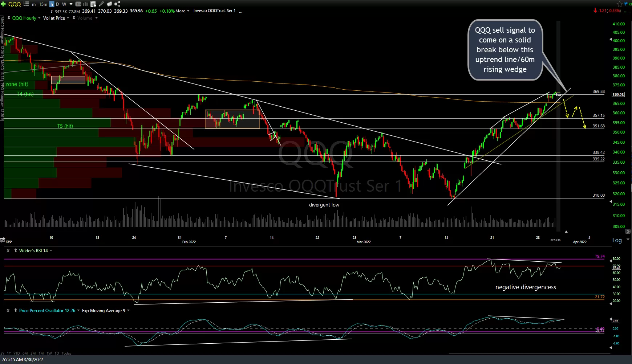Select the 1W time range
This screenshot has height=364, width=632.
coord(49,353)
